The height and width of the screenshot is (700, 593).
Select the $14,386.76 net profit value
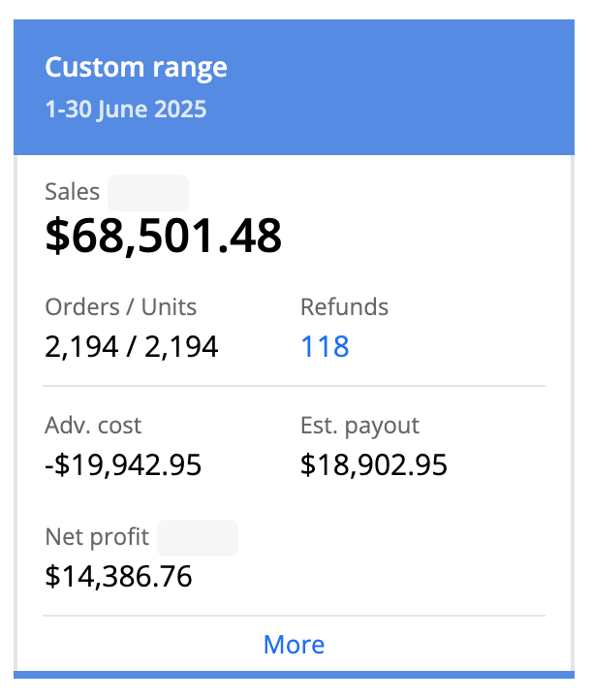(x=118, y=577)
